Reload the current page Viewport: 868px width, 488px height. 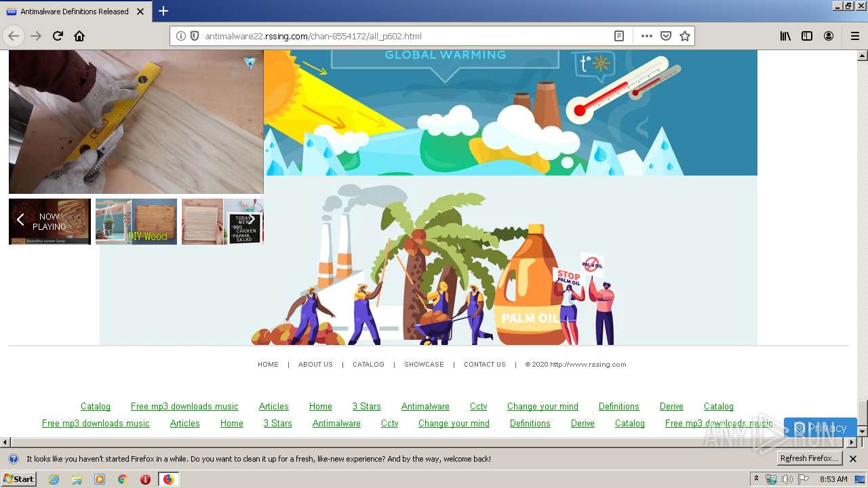coord(58,36)
